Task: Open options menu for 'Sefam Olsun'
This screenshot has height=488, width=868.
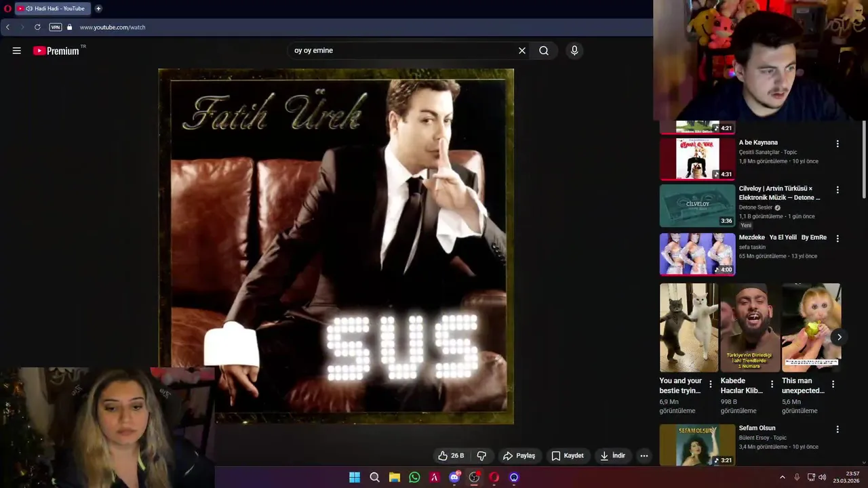Action: tap(837, 430)
